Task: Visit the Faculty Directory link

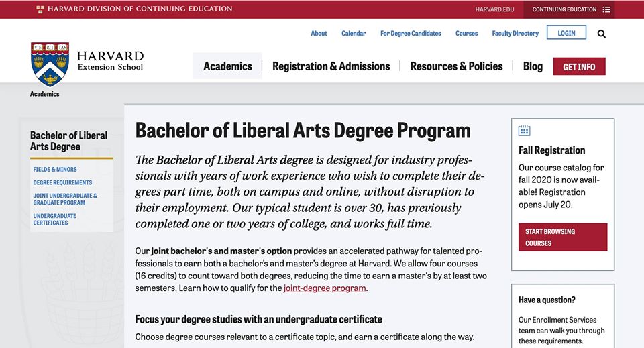Action: [x=515, y=34]
